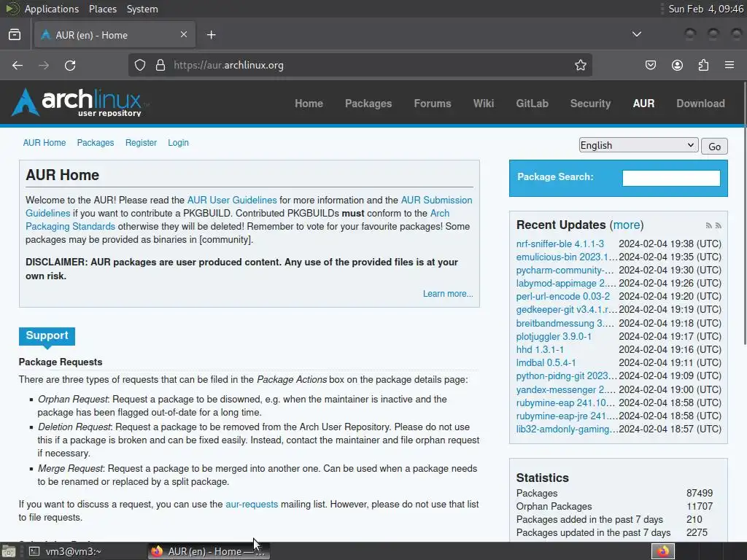Open the pycharm-community package link
The image size is (747, 560).
click(x=565, y=270)
